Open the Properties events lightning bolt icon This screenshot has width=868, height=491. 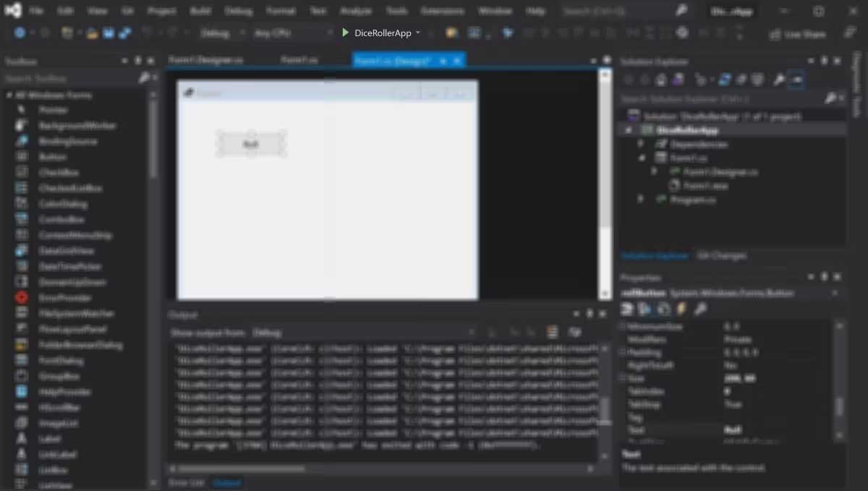[681, 309]
